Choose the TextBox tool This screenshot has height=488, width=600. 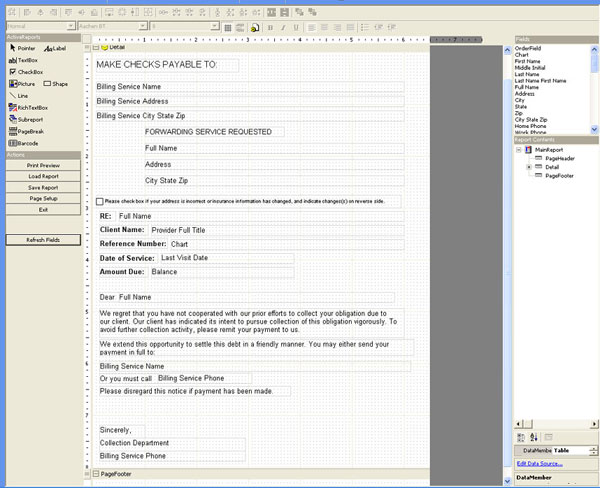(23, 59)
